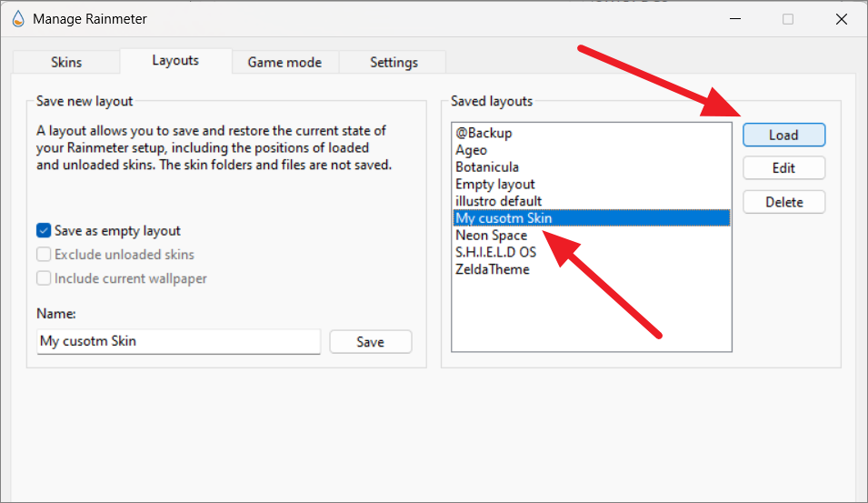Click the layout Name input field
The width and height of the screenshot is (868, 503).
(179, 341)
